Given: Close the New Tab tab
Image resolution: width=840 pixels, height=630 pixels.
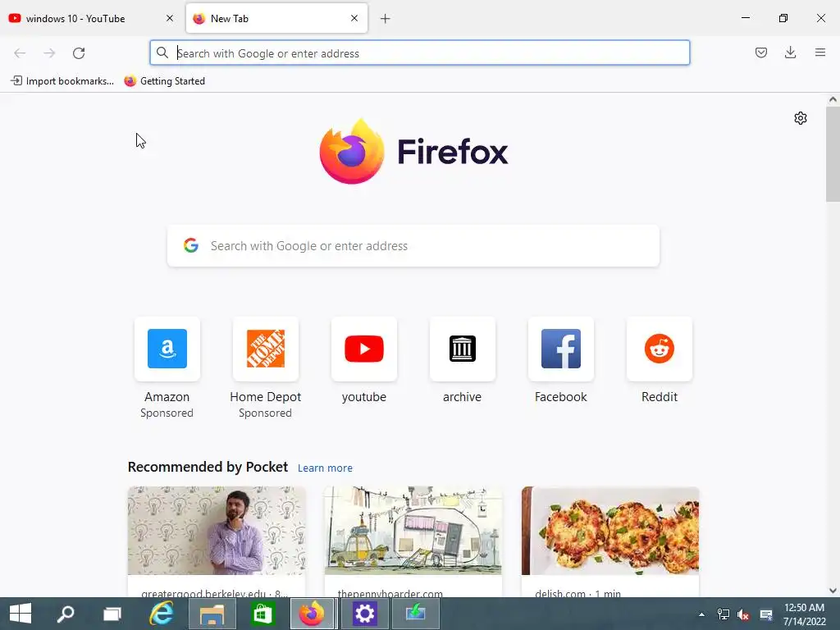Looking at the screenshot, I should (354, 18).
